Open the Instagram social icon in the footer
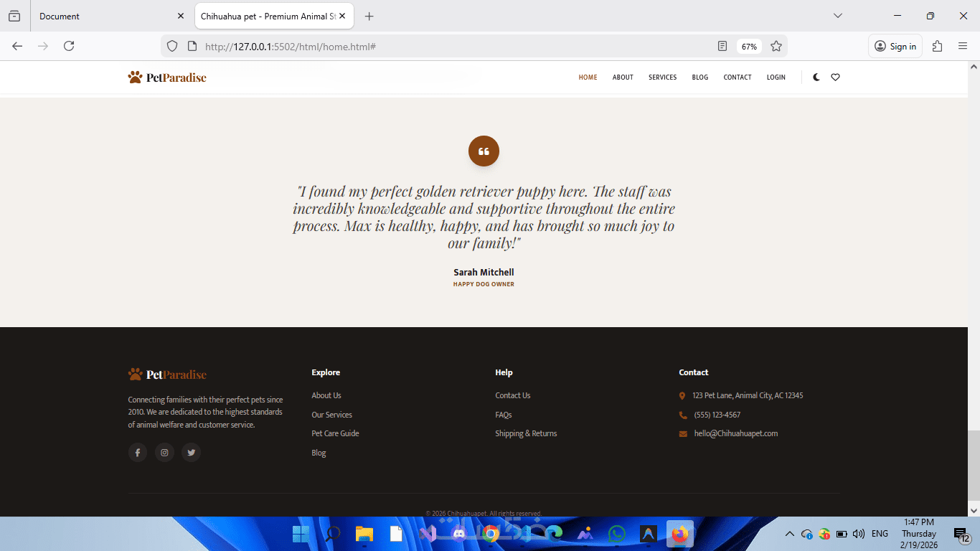 164,453
